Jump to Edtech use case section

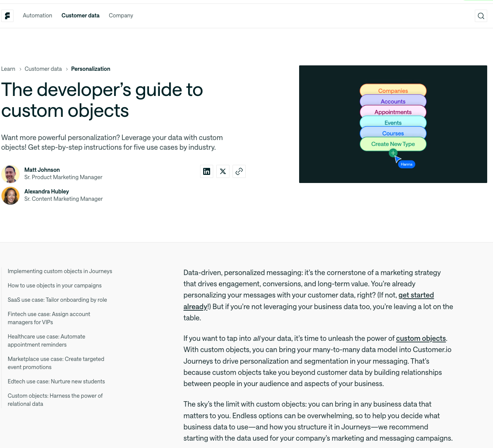point(56,381)
